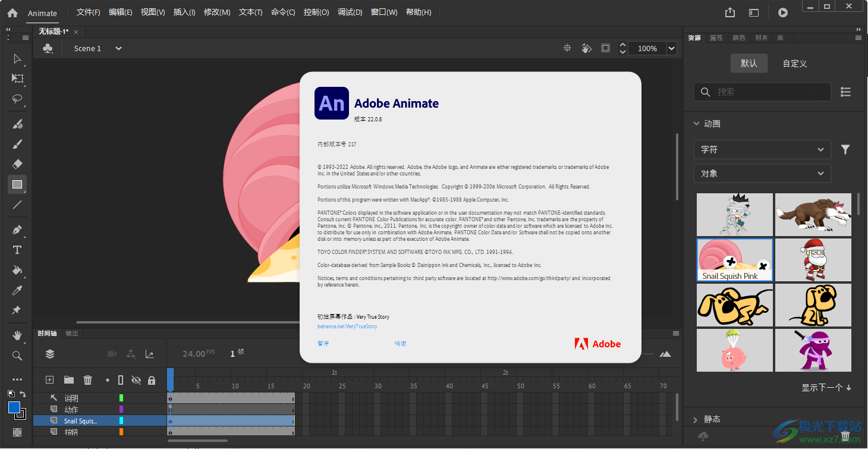868x449 pixels.
Task: Toggle hide all layers eye icon
Action: [x=136, y=380]
